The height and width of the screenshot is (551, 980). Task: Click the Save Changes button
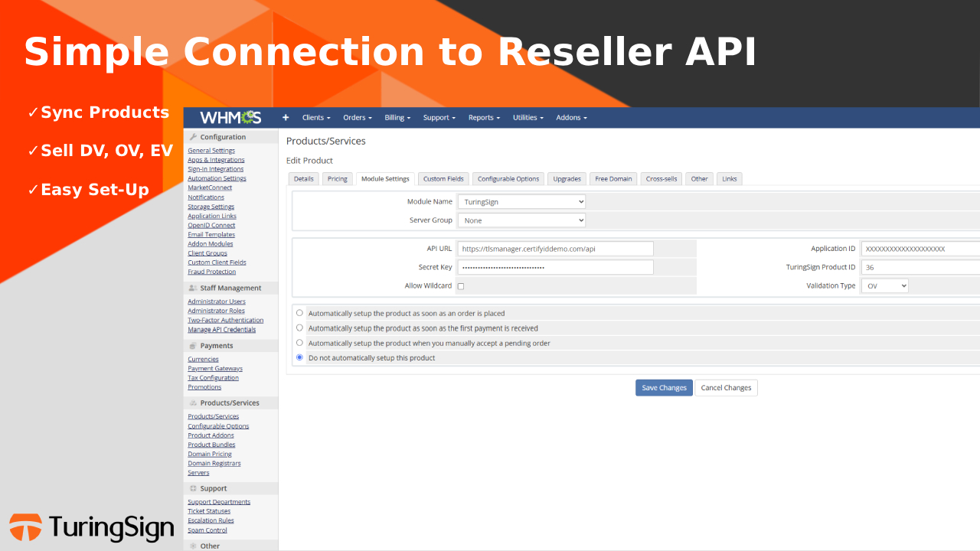tap(664, 388)
